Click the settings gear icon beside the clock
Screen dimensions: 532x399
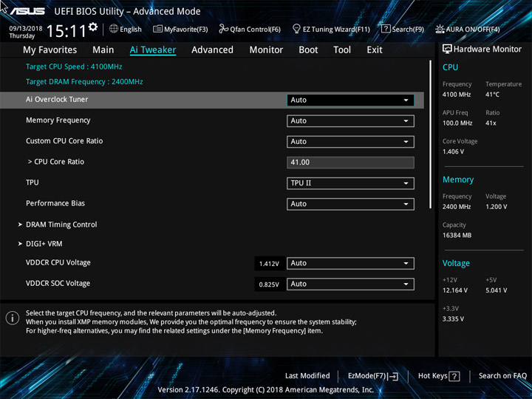93,27
